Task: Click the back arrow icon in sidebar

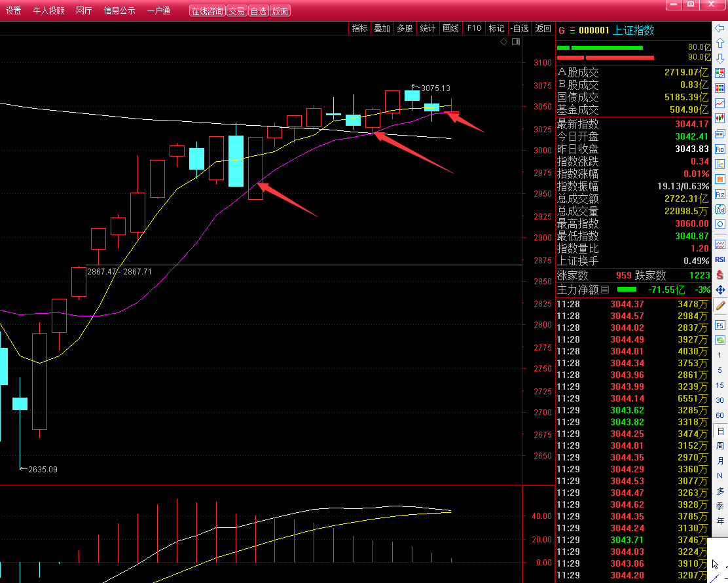Action: (x=719, y=28)
